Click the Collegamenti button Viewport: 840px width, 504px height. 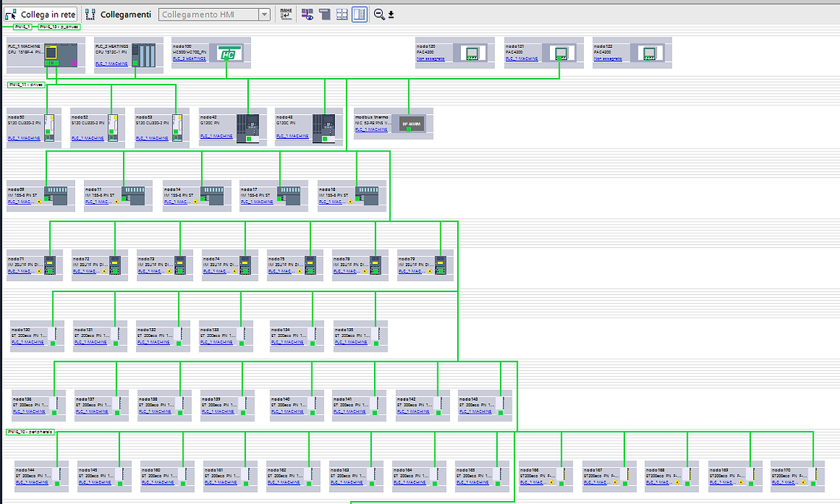119,15
